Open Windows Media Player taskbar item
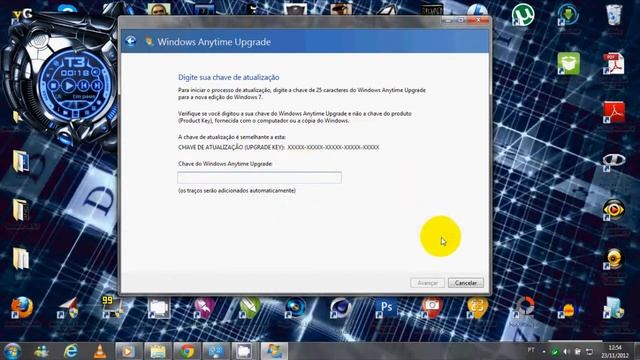Image resolution: width=640 pixels, height=360 pixels. (129, 351)
